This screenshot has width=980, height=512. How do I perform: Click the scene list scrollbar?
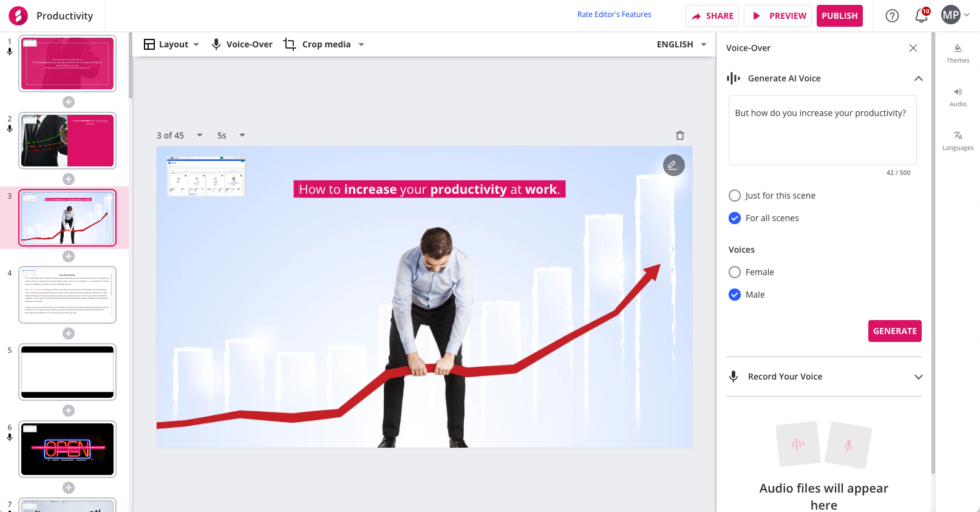131,67
